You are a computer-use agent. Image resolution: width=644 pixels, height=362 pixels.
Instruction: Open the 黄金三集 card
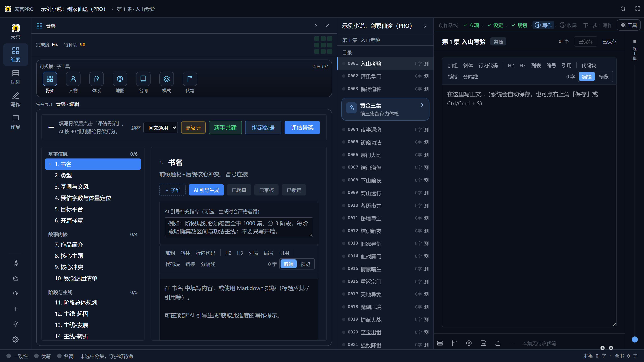pos(385,109)
